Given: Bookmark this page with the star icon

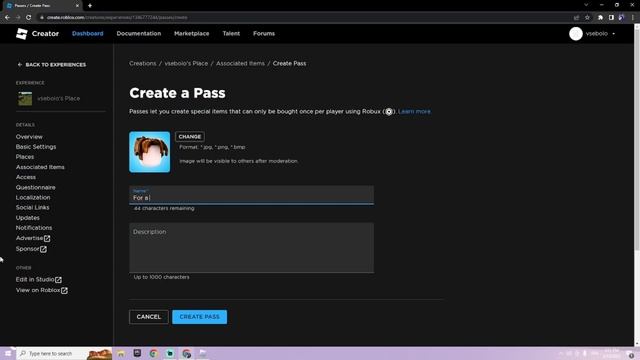Looking at the screenshot, I should click(x=587, y=18).
